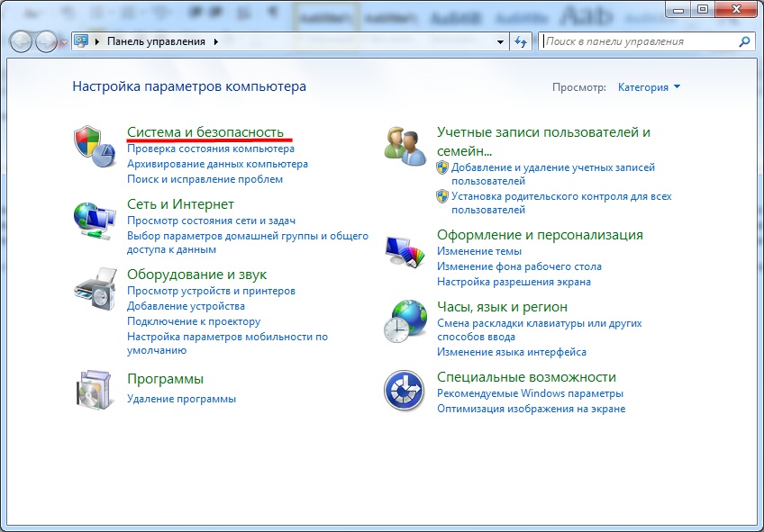Click Настройка разрешения экрана link
Viewport: 764px width, 532px height.
[514, 282]
